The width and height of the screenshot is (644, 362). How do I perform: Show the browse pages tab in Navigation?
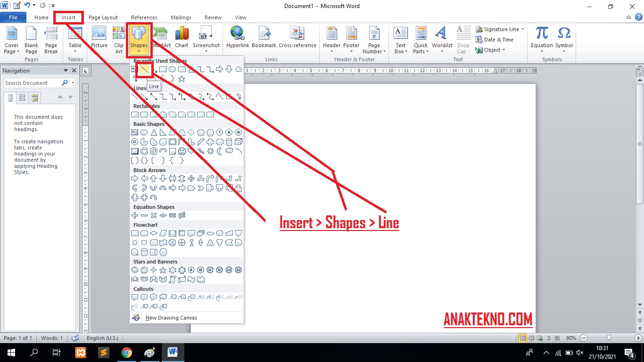click(22, 98)
